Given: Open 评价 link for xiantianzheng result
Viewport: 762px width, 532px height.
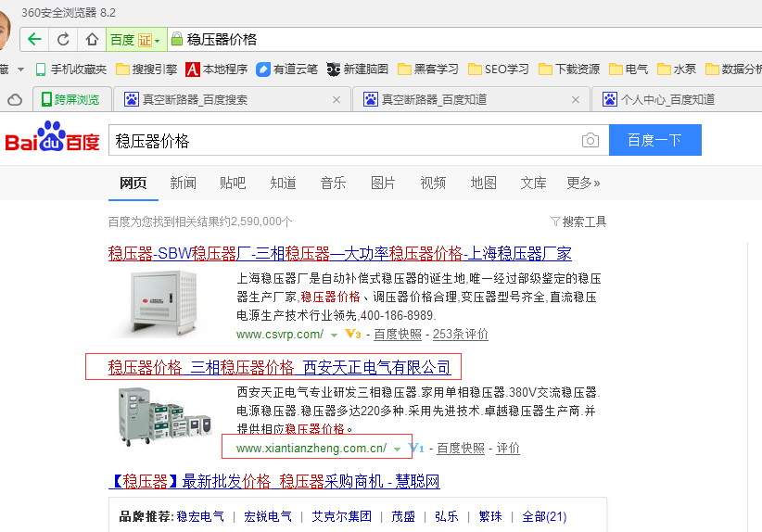Looking at the screenshot, I should 507,448.
